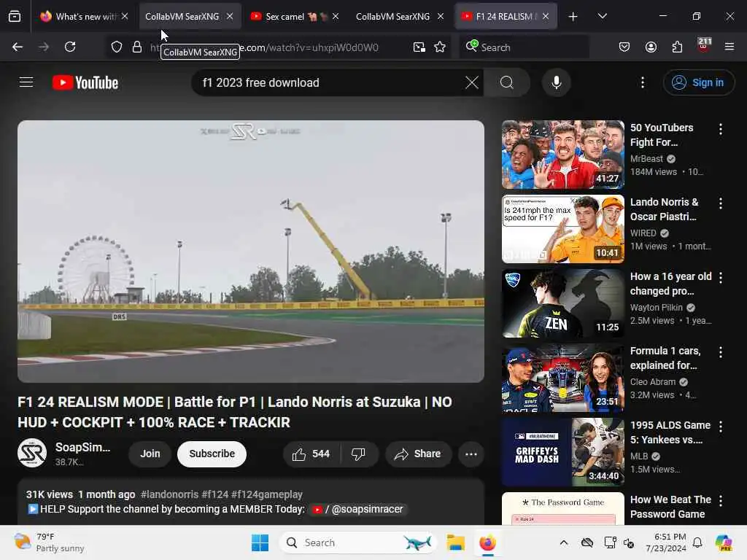Viewport: 747px width, 560px height.
Task: Toggle picture-in-picture icon in address bar
Action: (x=419, y=47)
